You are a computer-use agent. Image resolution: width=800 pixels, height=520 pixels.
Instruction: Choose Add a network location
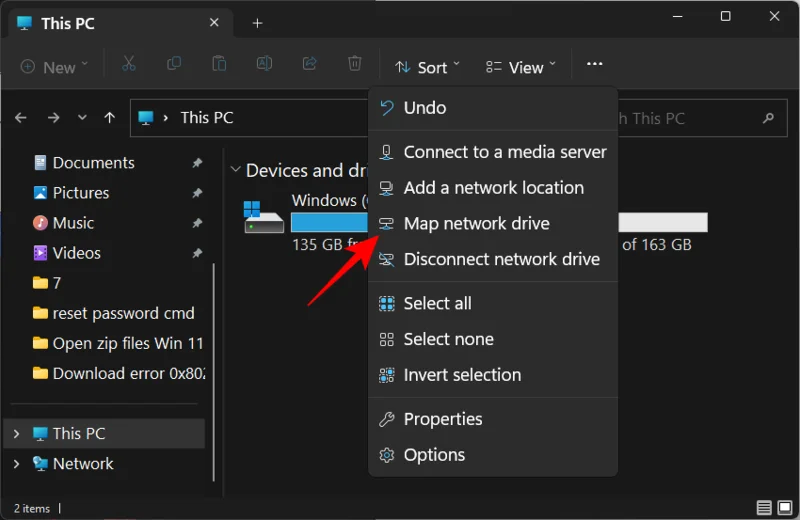(x=493, y=188)
